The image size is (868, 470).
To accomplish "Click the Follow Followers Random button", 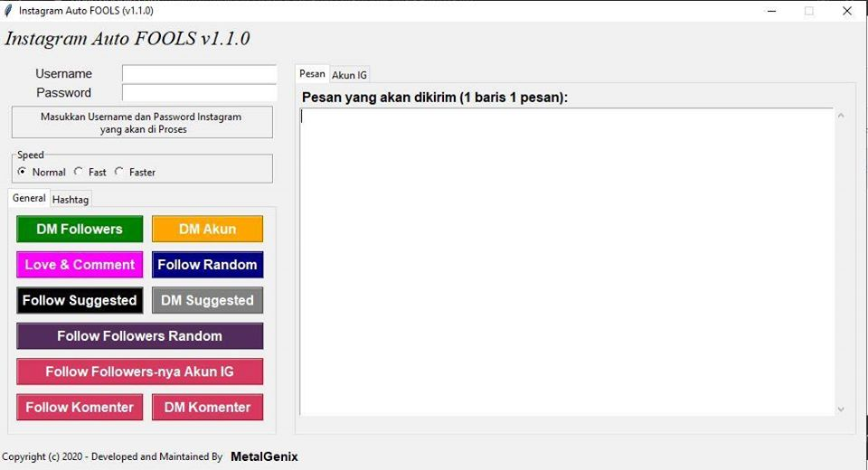I will [x=139, y=336].
